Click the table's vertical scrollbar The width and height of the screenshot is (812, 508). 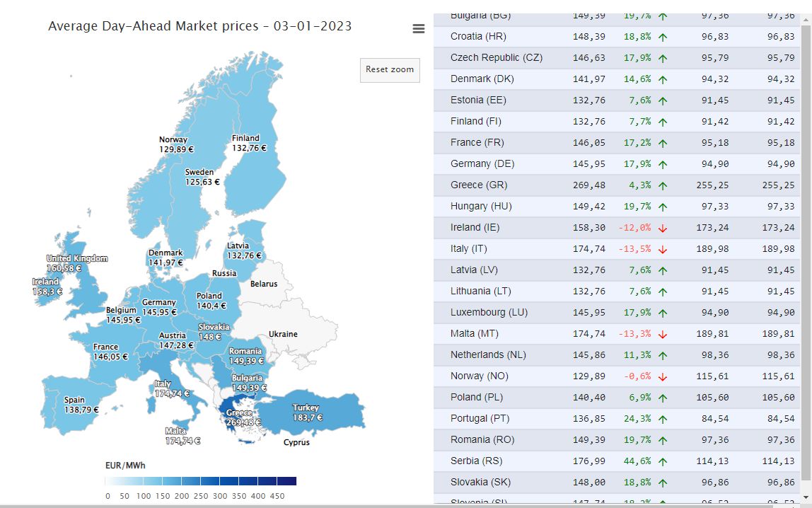coord(806,248)
